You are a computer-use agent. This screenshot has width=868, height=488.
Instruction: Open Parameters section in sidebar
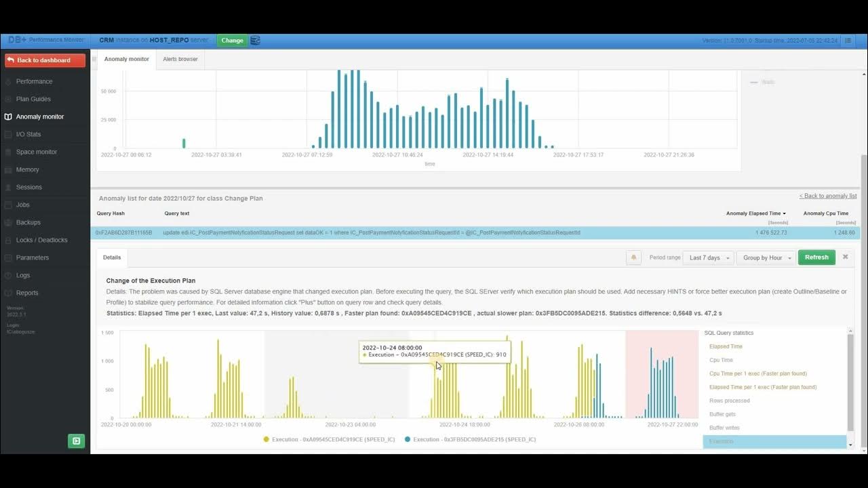[33, 258]
